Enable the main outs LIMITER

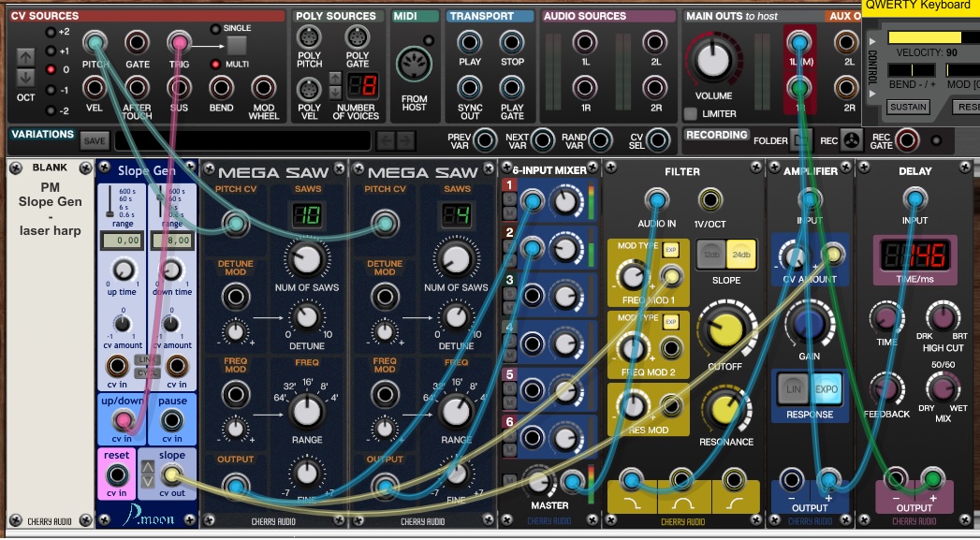(691, 113)
